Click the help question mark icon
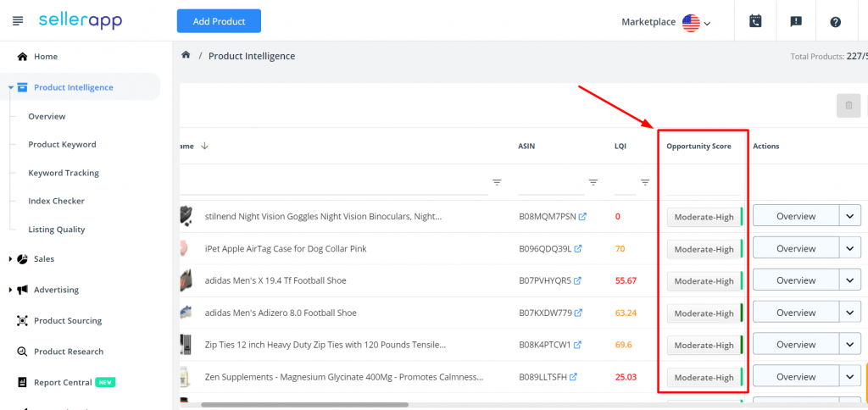This screenshot has height=410, width=868. coord(835,22)
